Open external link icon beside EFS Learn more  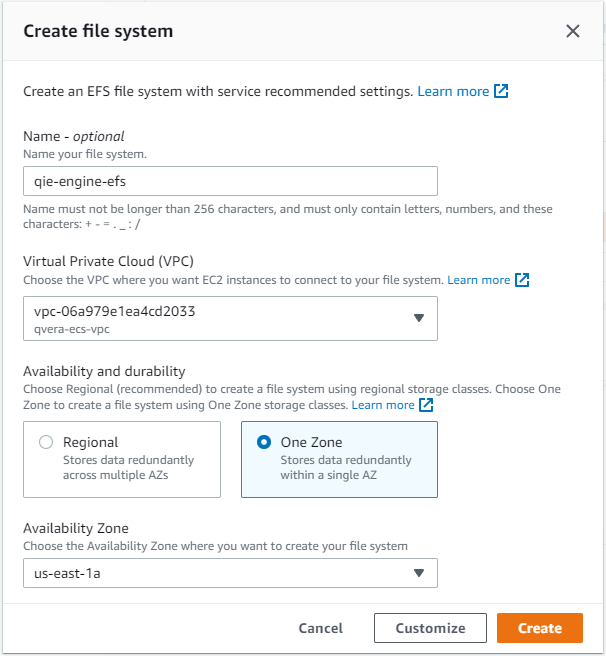click(501, 91)
